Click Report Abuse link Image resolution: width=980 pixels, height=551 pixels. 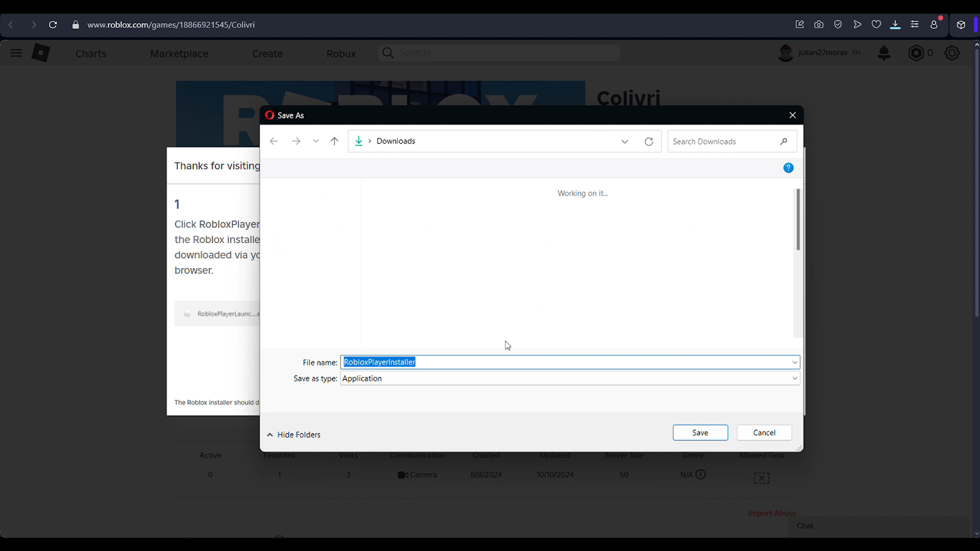pos(772,513)
